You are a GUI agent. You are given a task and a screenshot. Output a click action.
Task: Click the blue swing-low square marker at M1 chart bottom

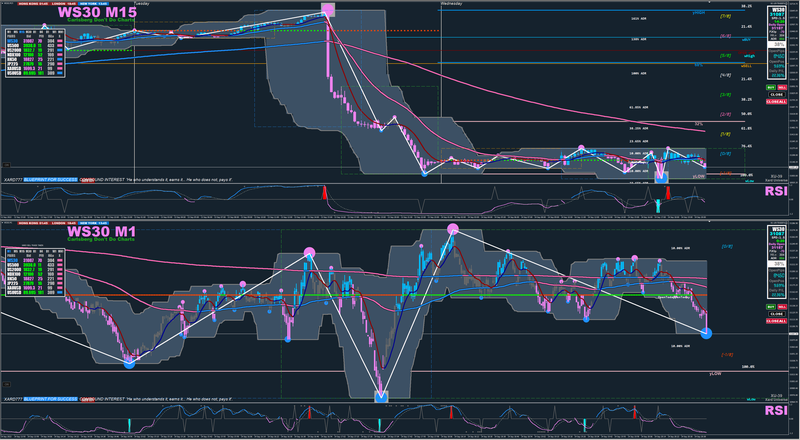(x=381, y=397)
